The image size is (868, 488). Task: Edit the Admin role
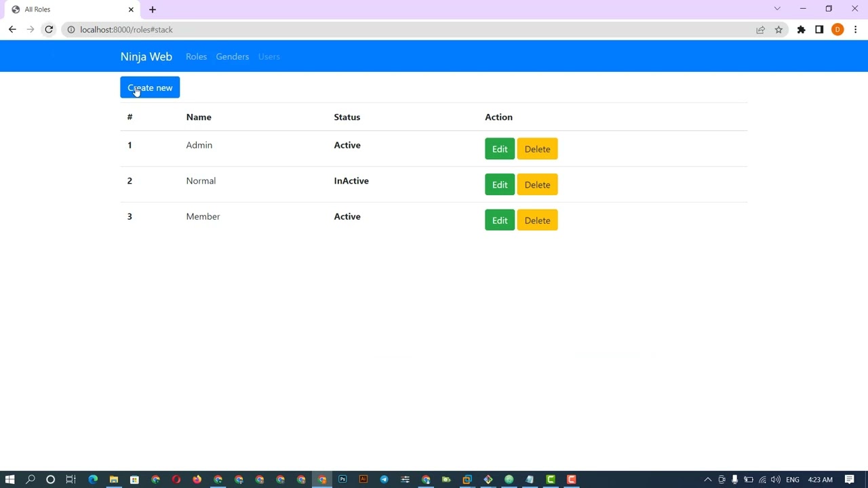500,149
